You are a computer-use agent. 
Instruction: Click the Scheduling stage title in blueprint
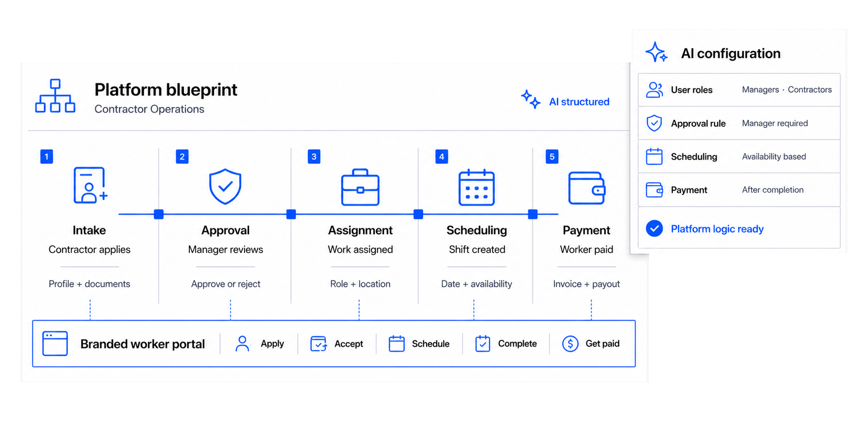pos(477,230)
